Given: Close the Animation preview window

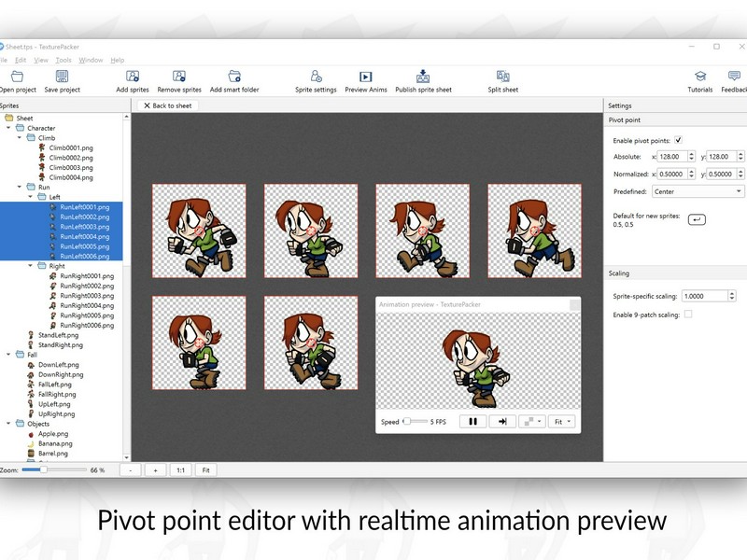Looking at the screenshot, I should 574,304.
